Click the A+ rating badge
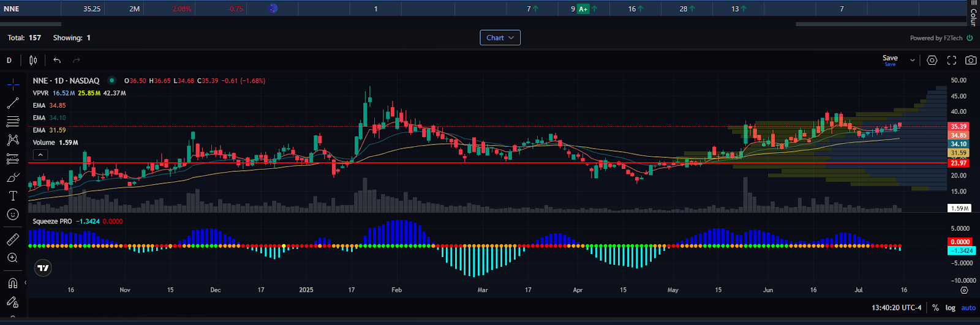The height and width of the screenshot is (325, 980). click(x=583, y=9)
